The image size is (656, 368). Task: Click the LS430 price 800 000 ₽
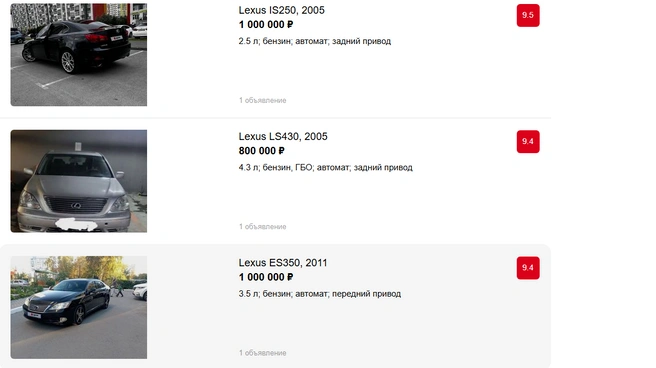[x=261, y=151]
